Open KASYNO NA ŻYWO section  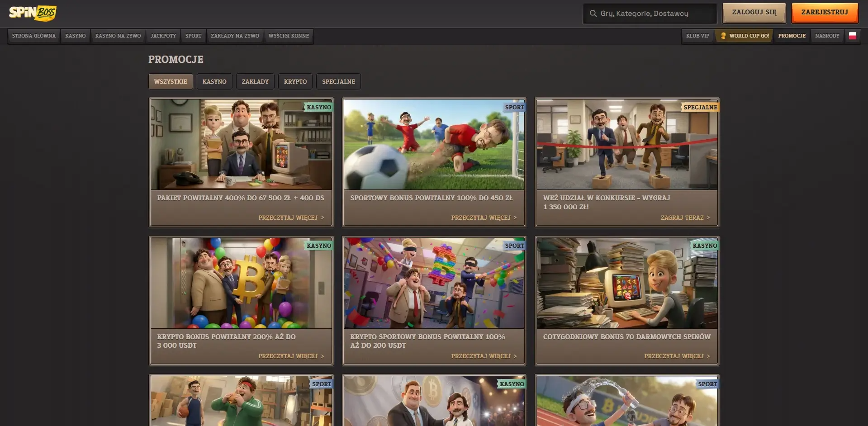(x=118, y=36)
